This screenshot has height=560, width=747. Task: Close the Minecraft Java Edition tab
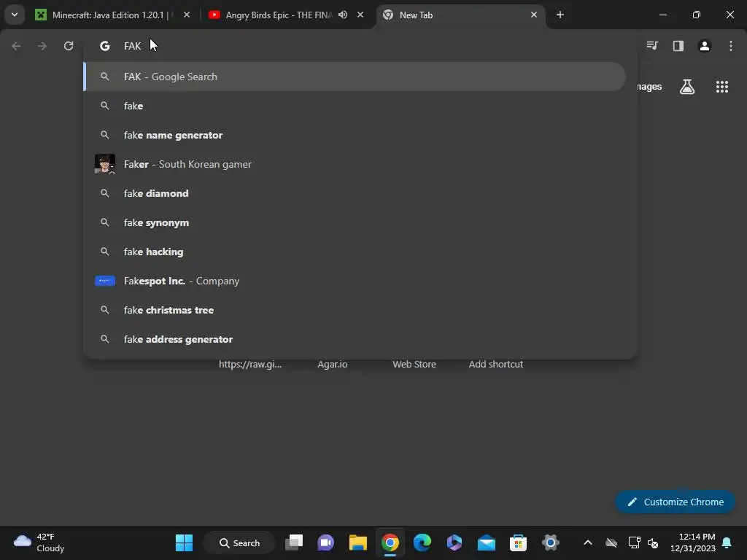(187, 15)
